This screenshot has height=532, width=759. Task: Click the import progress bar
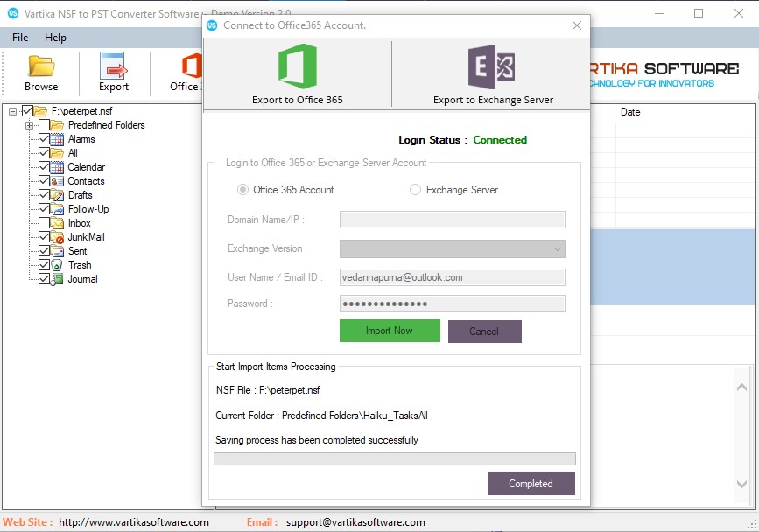point(395,459)
